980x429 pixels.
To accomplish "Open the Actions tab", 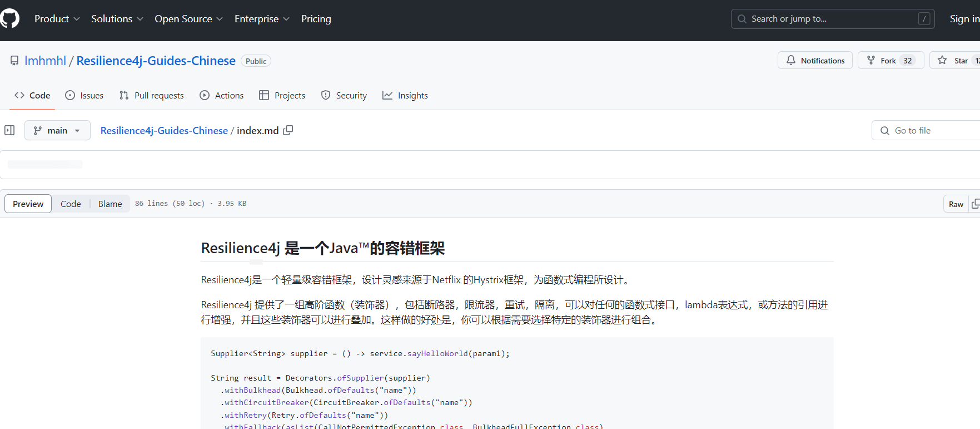I will (222, 96).
